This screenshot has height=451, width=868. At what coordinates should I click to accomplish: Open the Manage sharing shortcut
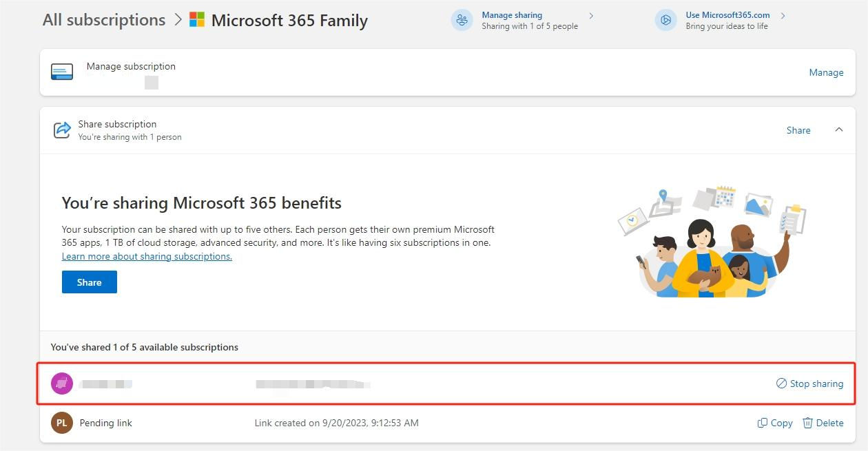pyautogui.click(x=512, y=14)
